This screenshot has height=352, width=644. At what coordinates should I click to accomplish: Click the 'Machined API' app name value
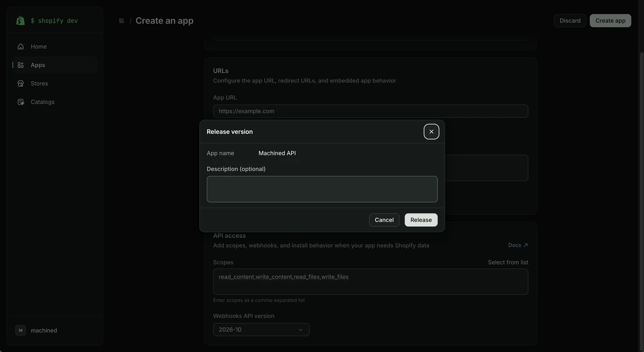point(277,153)
